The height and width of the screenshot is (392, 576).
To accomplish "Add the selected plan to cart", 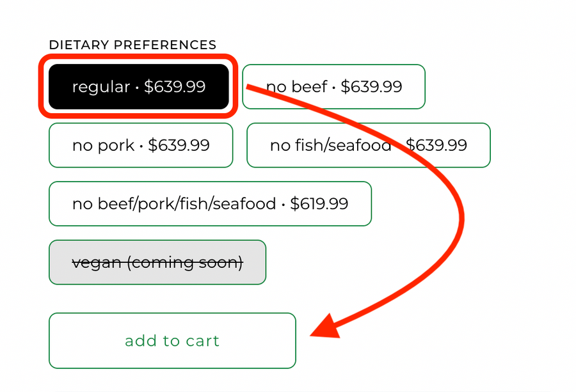I will tap(172, 341).
